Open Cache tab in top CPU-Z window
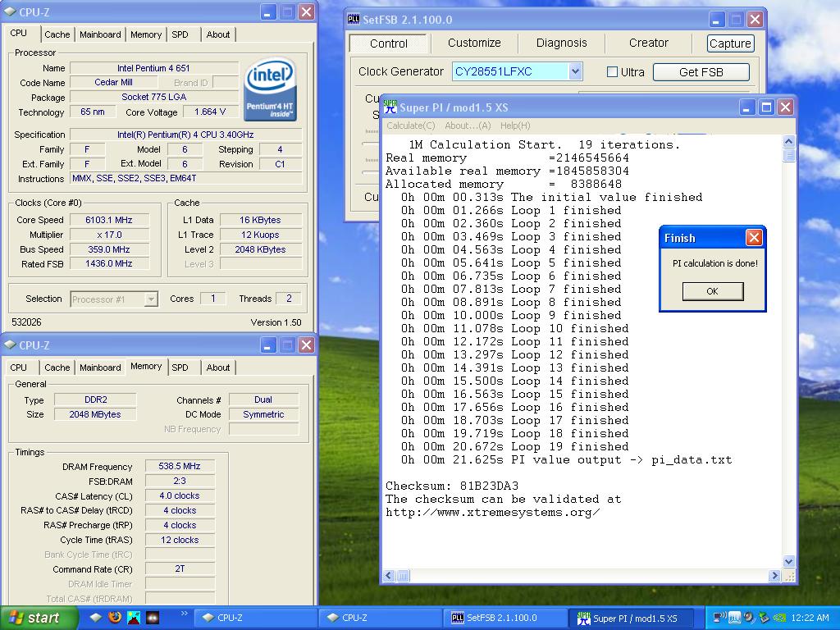The width and height of the screenshot is (840, 630). tap(57, 34)
